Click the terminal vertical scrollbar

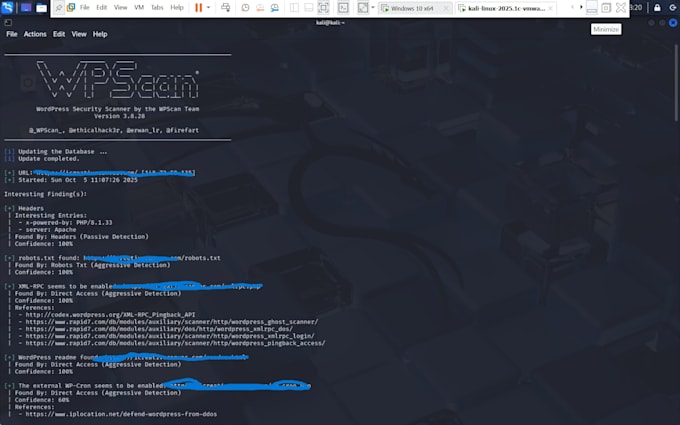point(677,82)
